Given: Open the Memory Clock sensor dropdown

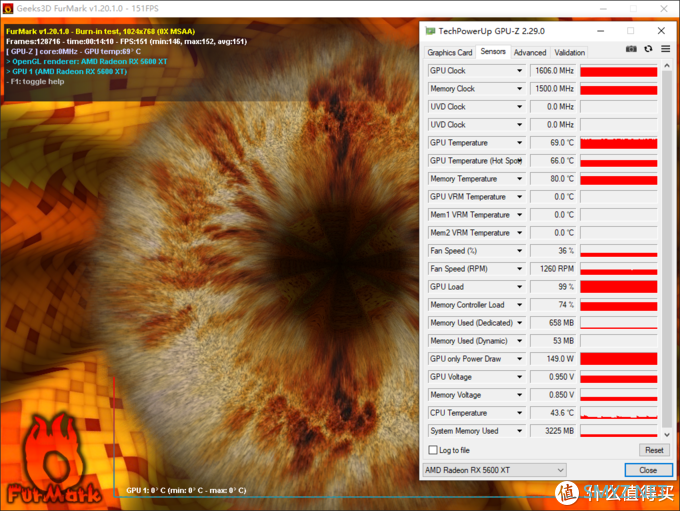Looking at the screenshot, I should [520, 88].
